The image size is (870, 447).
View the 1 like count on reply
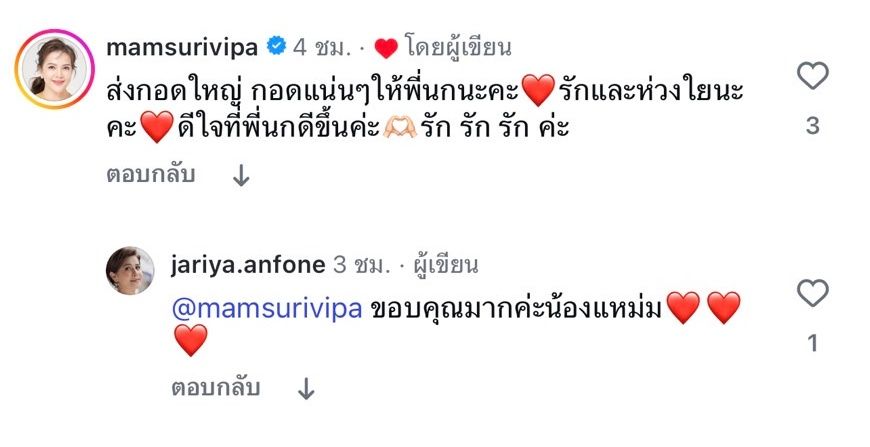tap(812, 343)
